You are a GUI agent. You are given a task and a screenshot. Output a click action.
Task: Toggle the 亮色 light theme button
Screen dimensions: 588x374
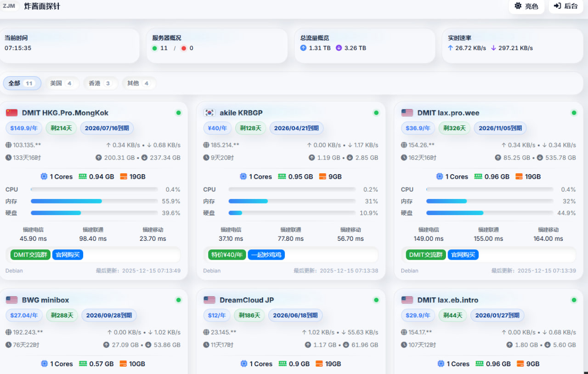[x=526, y=6]
